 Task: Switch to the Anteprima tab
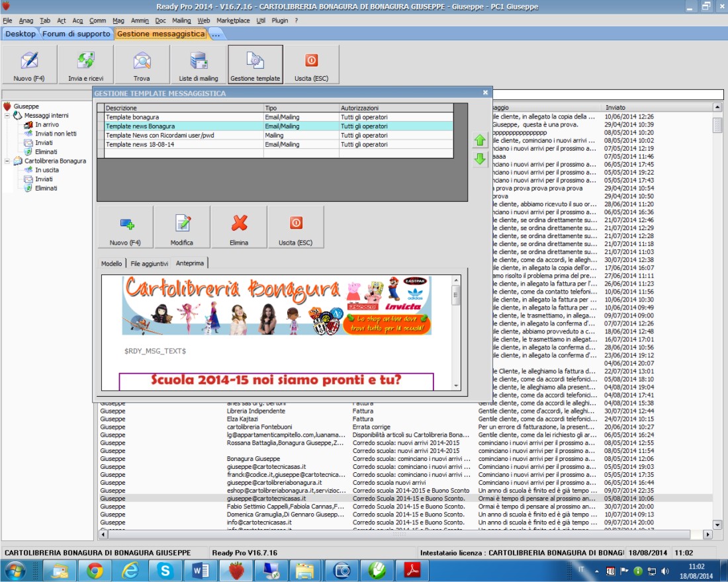coord(190,263)
